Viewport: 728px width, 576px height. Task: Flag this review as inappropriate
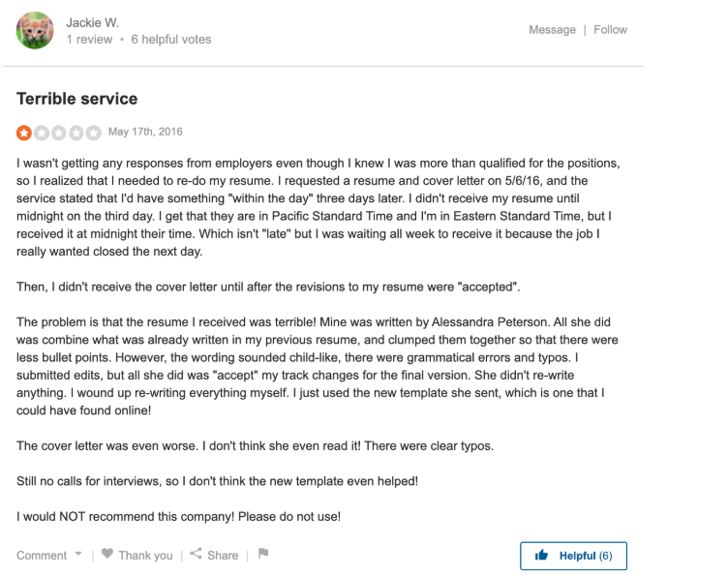[x=263, y=554]
